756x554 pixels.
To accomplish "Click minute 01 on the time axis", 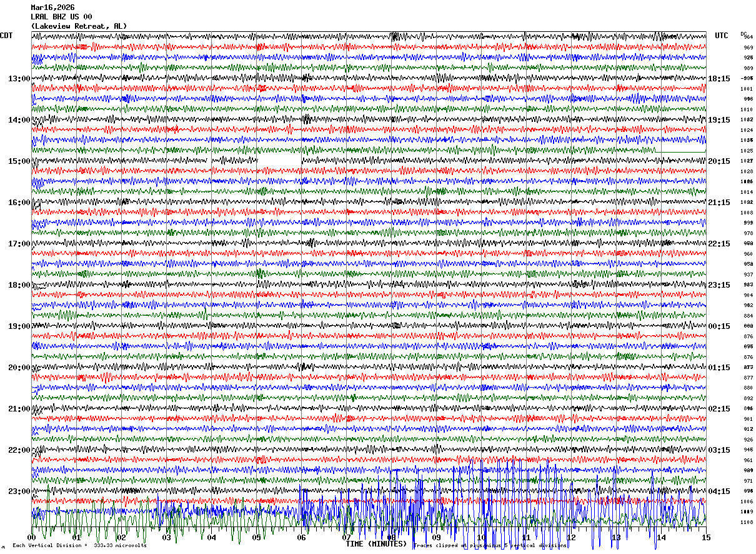I will tap(76, 538).
